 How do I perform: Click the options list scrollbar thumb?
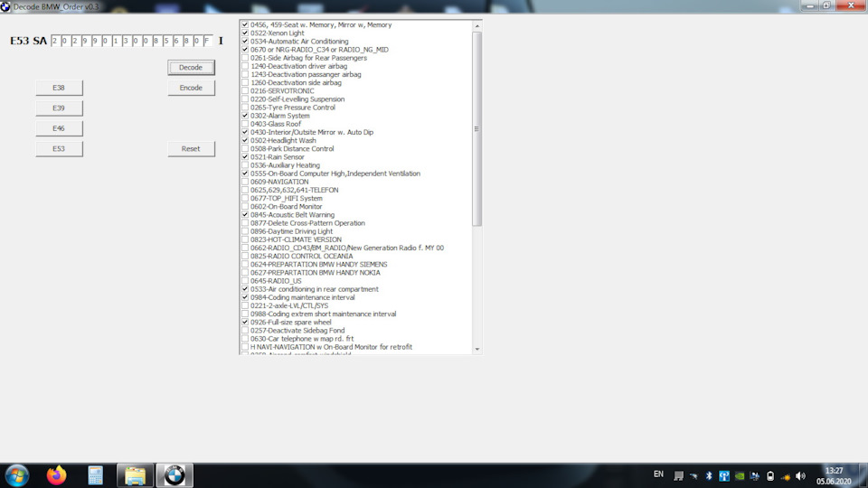[477, 128]
